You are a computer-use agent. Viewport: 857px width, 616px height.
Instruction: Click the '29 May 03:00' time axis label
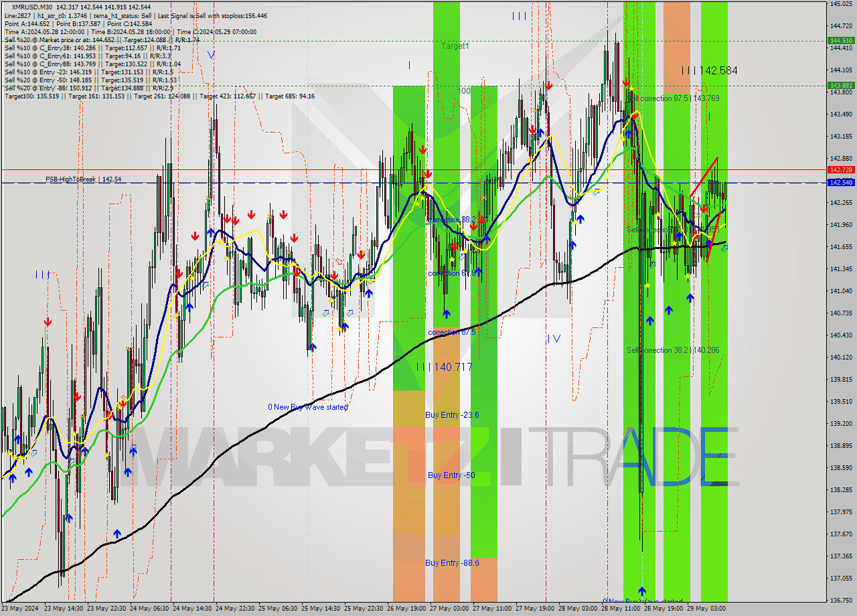coord(706,609)
